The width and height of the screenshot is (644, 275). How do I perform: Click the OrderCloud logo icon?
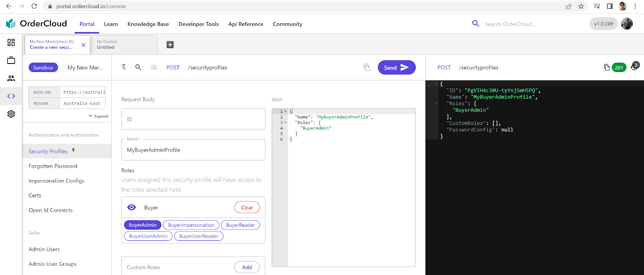click(x=11, y=24)
